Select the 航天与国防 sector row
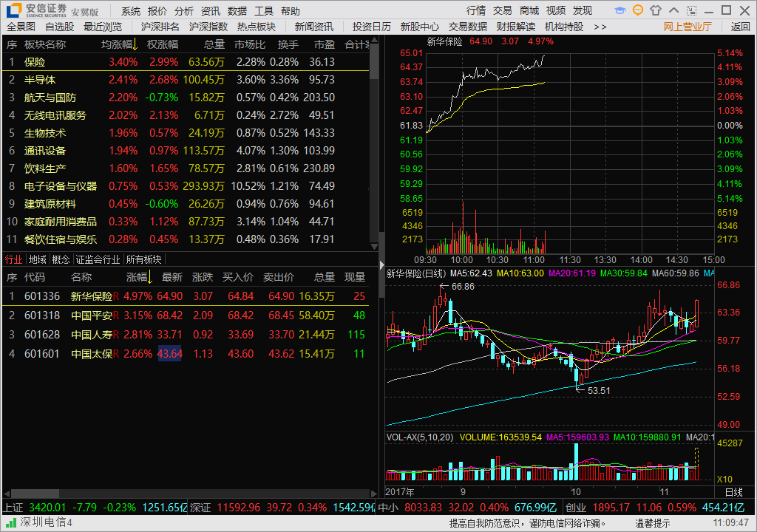The width and height of the screenshot is (757, 532). (186, 98)
